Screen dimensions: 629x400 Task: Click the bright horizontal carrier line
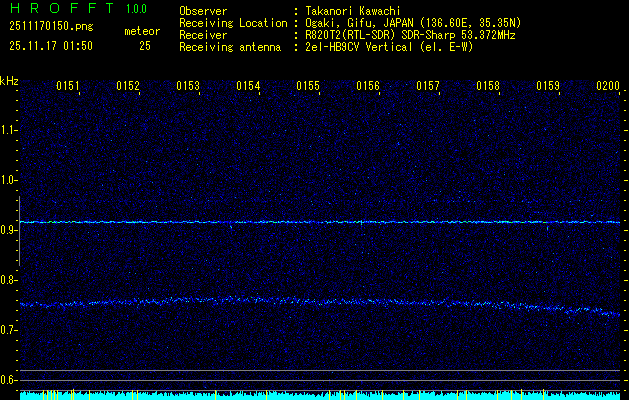coord(320,222)
